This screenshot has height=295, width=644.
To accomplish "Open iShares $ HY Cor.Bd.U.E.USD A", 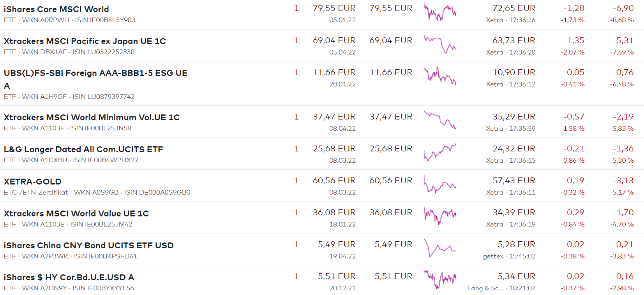I will click(69, 277).
